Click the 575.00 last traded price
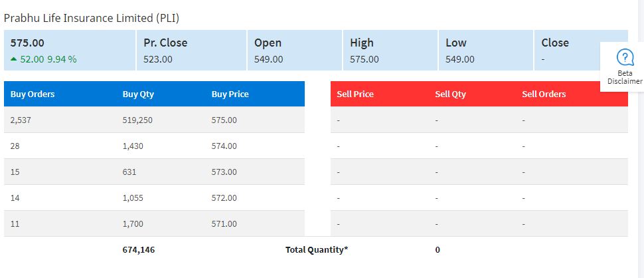644x278 pixels. tap(27, 43)
